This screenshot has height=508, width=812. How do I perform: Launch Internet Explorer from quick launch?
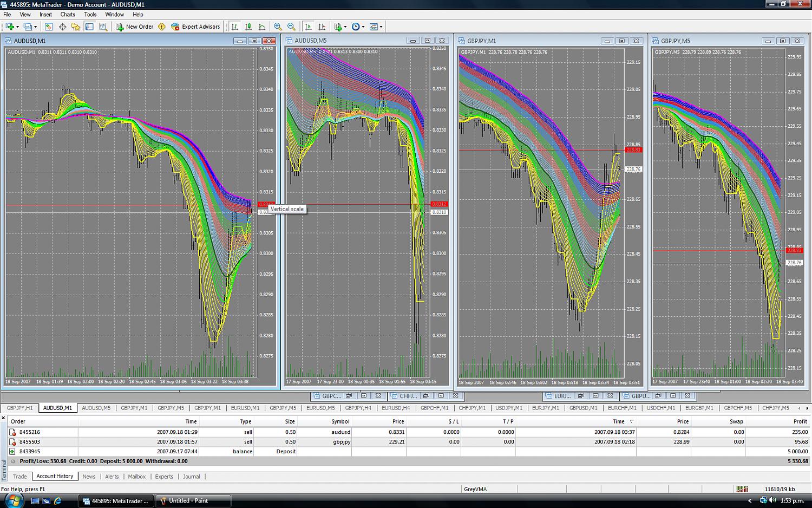[57, 501]
